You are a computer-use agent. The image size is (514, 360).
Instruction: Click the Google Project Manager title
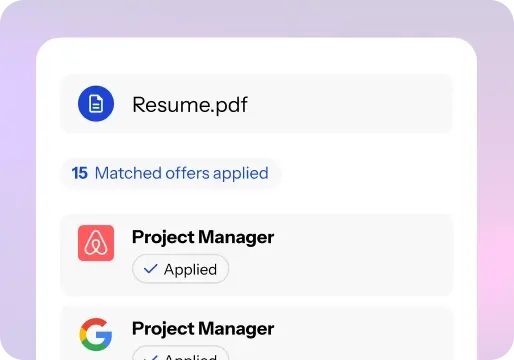pyautogui.click(x=203, y=329)
